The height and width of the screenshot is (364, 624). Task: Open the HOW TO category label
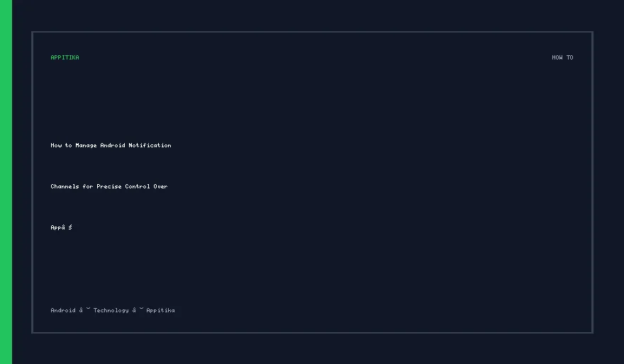pyautogui.click(x=562, y=57)
